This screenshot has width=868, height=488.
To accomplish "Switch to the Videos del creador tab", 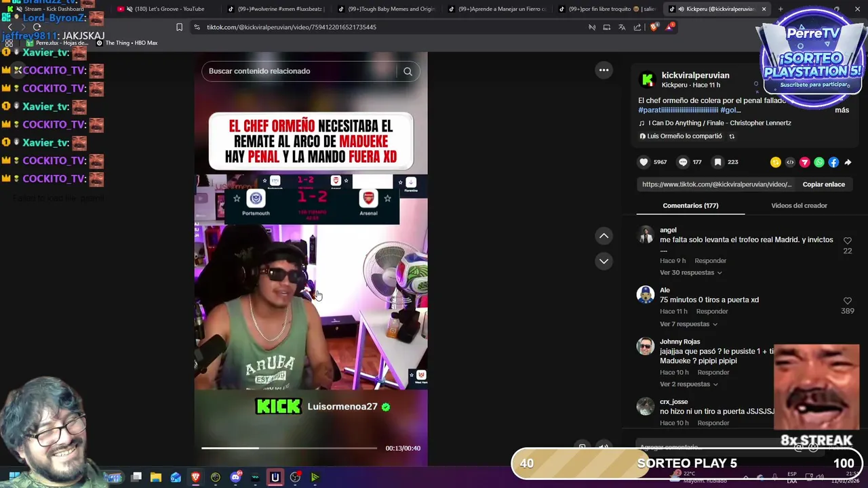I will pos(799,205).
